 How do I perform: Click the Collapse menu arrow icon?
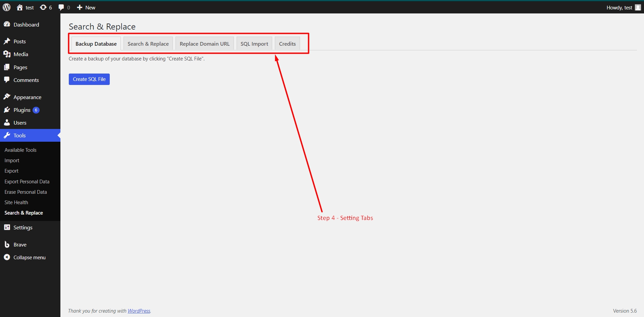pyautogui.click(x=7, y=257)
